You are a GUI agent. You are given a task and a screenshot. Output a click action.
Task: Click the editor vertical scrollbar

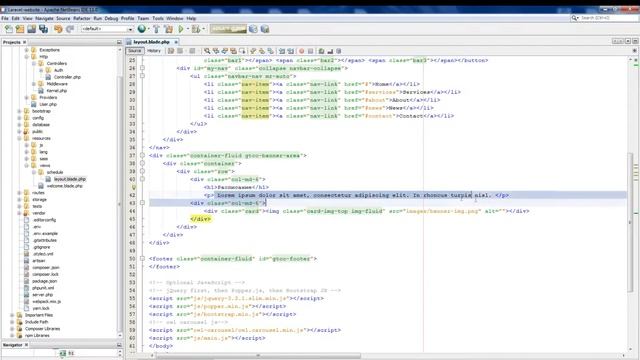630,222
